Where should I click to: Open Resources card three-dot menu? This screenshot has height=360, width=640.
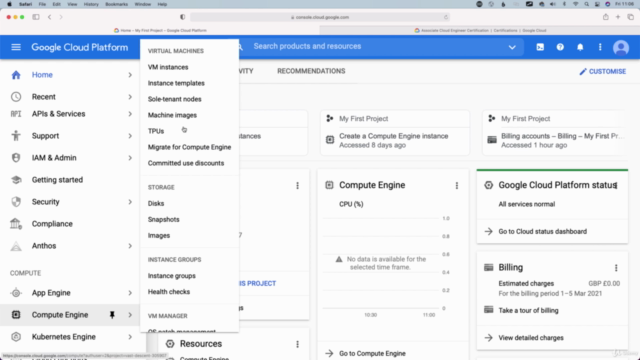(297, 344)
